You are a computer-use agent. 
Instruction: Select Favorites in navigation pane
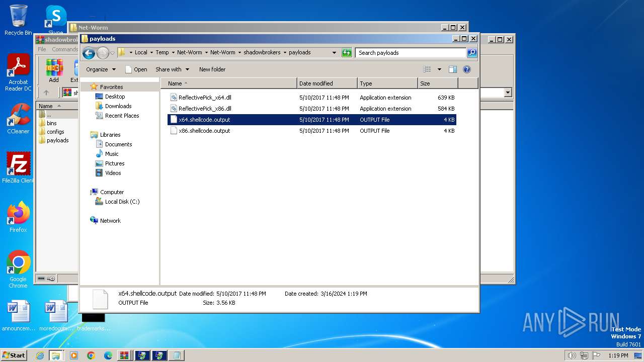[x=111, y=87]
